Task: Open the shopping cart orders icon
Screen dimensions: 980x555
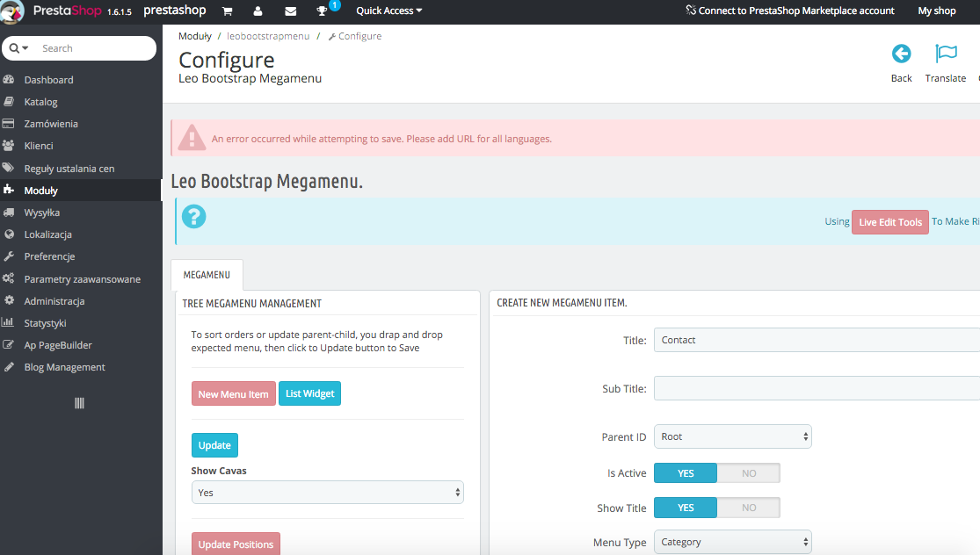Action: (227, 11)
